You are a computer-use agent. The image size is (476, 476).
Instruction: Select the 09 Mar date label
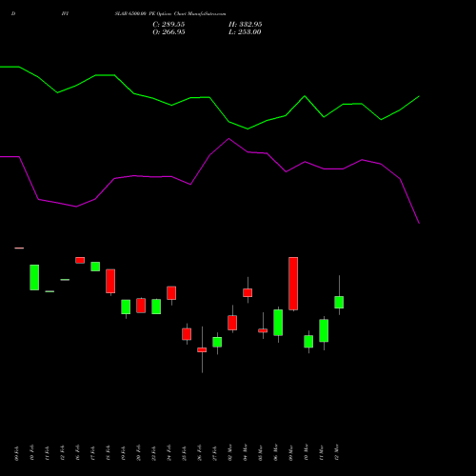coord(291,453)
